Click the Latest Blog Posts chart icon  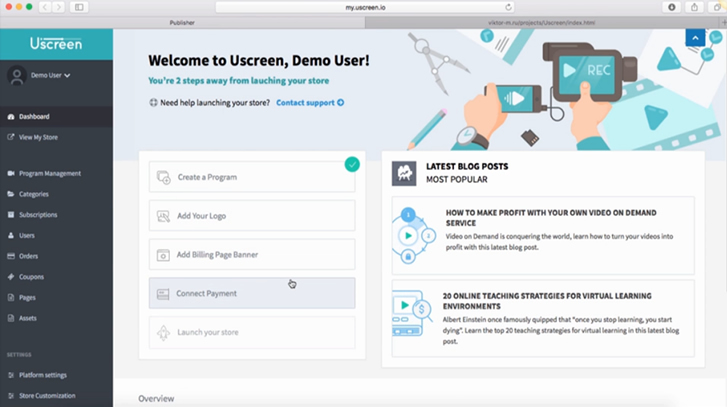[x=404, y=173]
